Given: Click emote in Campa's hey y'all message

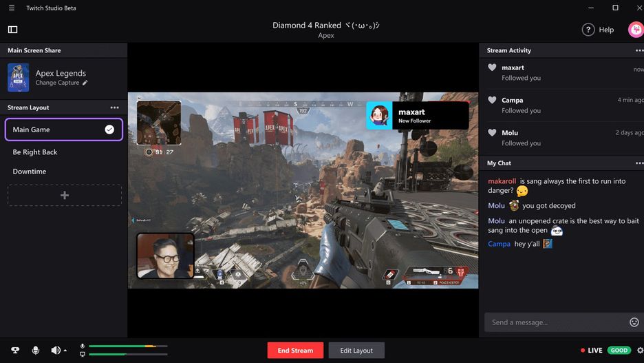Looking at the screenshot, I should (548, 244).
